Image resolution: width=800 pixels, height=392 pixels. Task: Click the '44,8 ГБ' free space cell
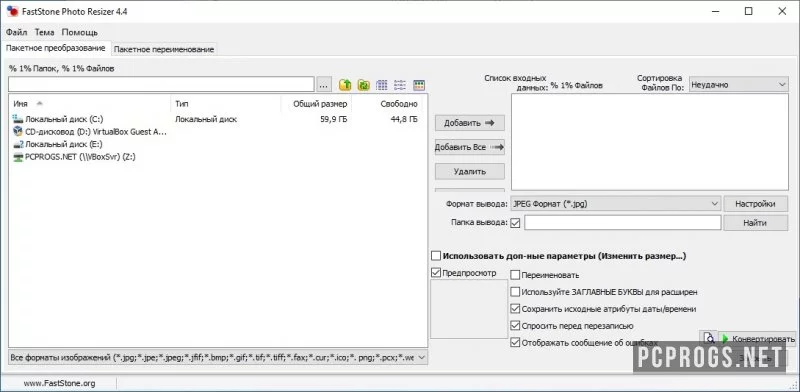(404, 119)
